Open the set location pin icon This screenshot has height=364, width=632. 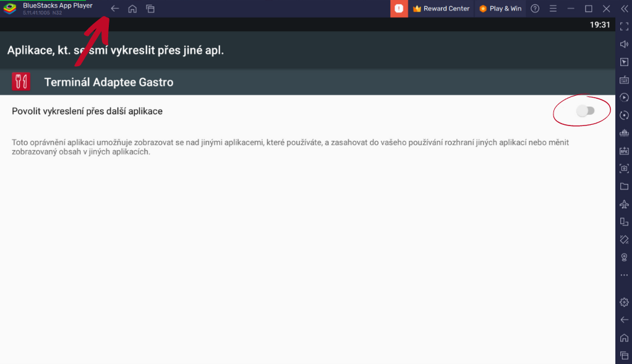tap(624, 257)
